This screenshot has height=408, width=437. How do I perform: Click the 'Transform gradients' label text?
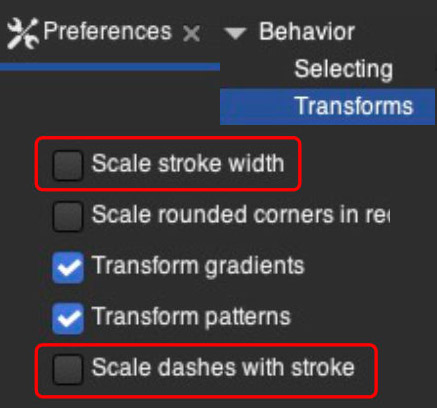coord(198,267)
